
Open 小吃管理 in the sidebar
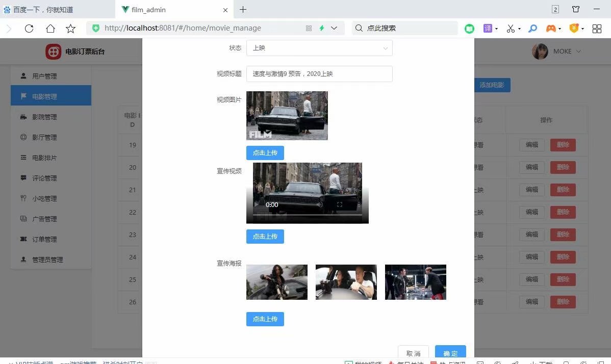51,198
